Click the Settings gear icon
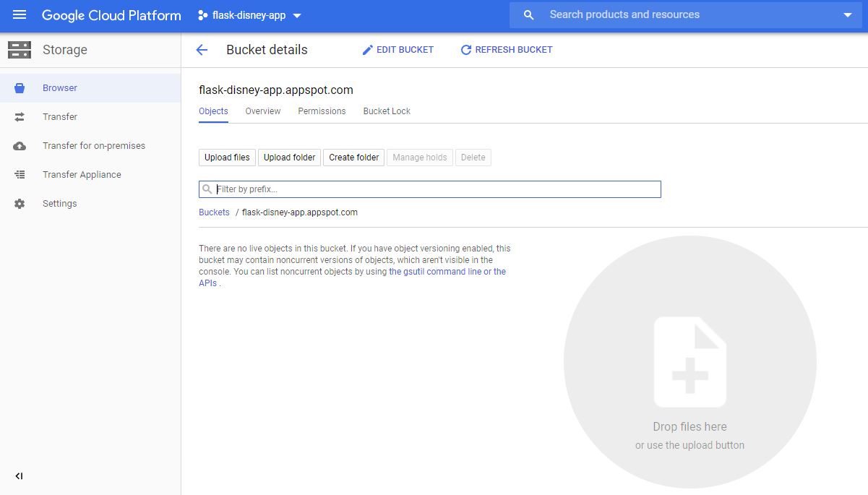This screenshot has height=495, width=868. click(20, 204)
